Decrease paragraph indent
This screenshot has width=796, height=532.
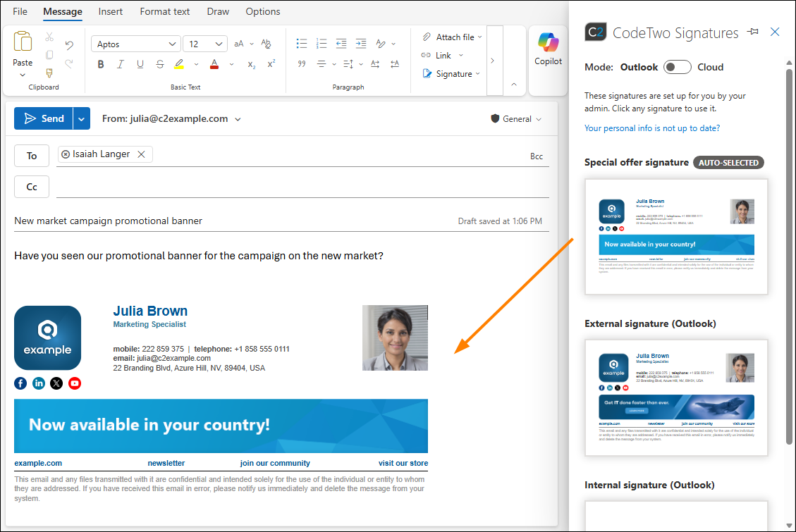(341, 44)
